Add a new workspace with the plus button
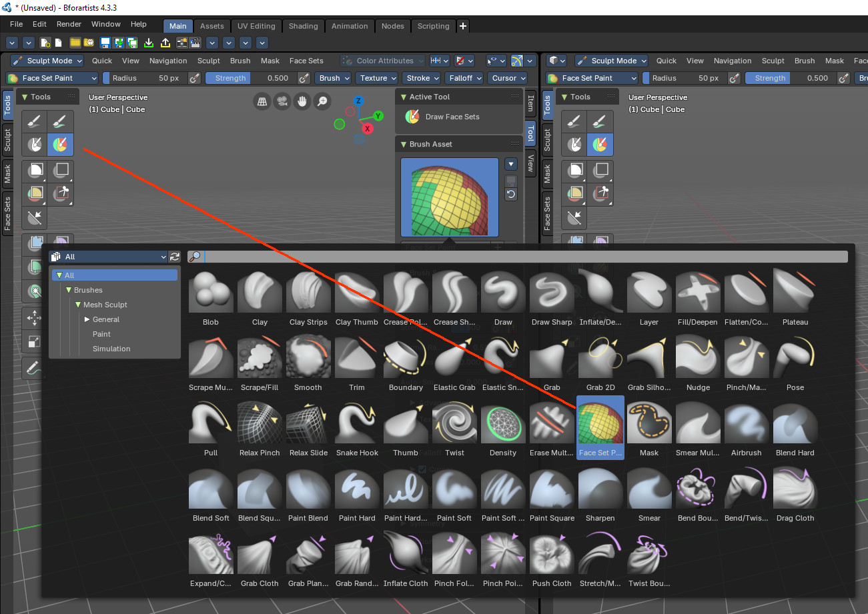Screen dimensions: 868x614 [x=463, y=26]
